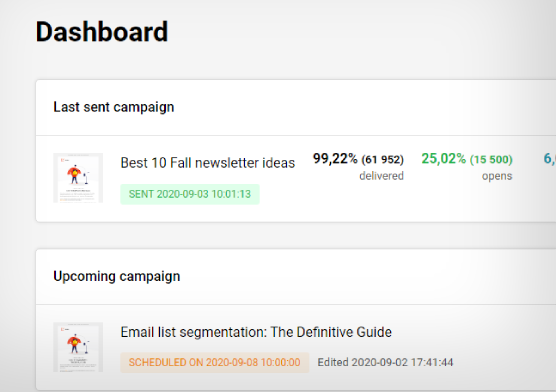Click the word delivered under 99,22%

(x=382, y=176)
